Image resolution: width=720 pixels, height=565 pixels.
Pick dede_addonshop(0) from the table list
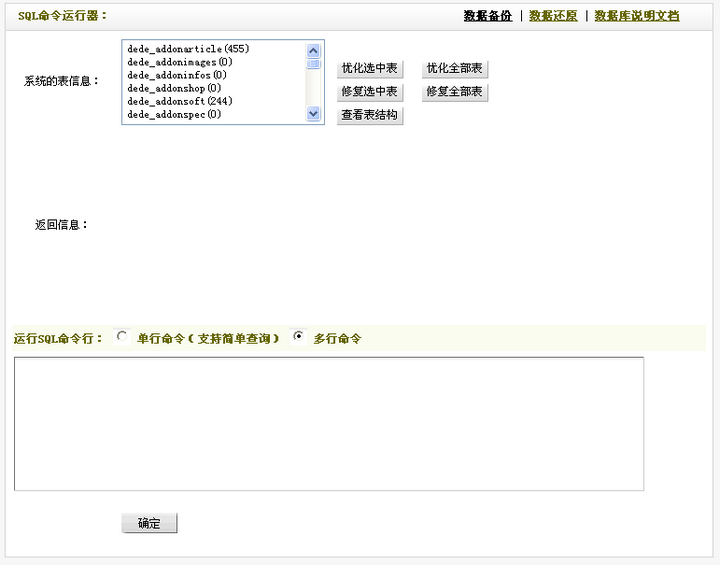click(174, 88)
